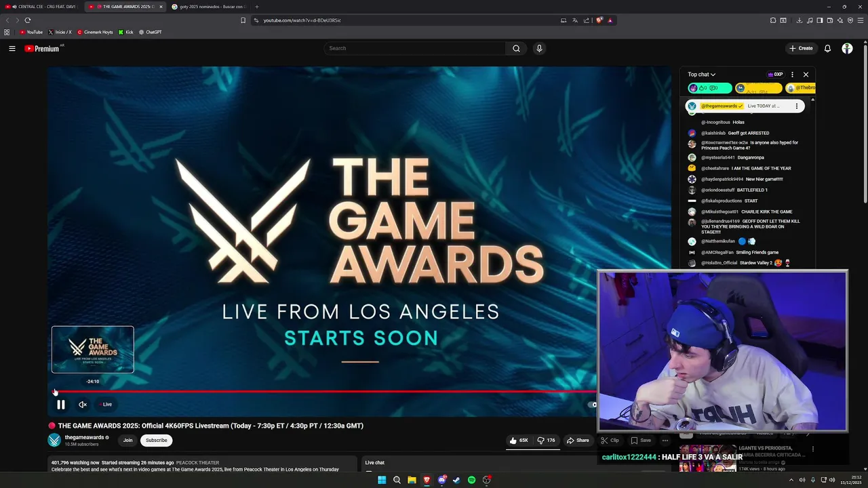Open the 0XP points badge in chat

click(x=775, y=75)
